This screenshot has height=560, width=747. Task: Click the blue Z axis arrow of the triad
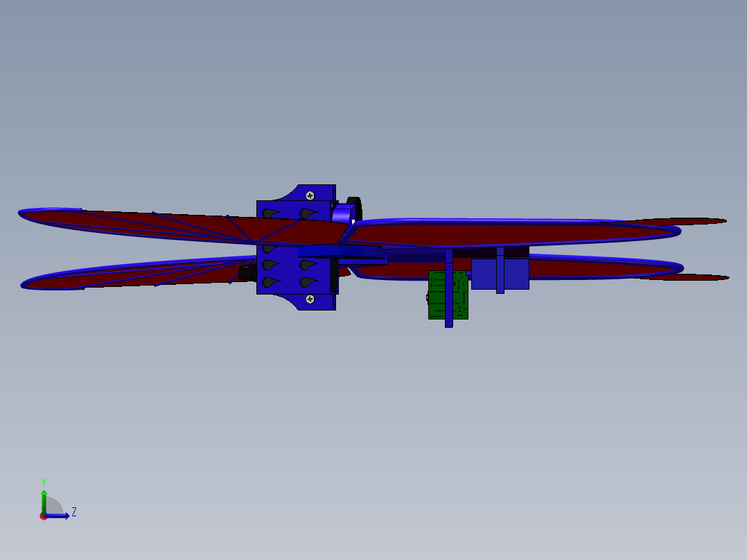pyautogui.click(x=58, y=516)
